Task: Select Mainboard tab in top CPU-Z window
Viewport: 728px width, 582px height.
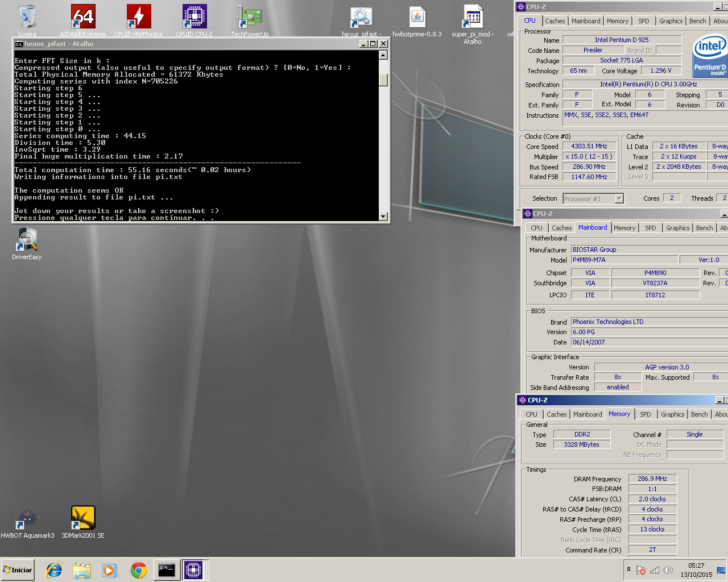Action: 586,21
